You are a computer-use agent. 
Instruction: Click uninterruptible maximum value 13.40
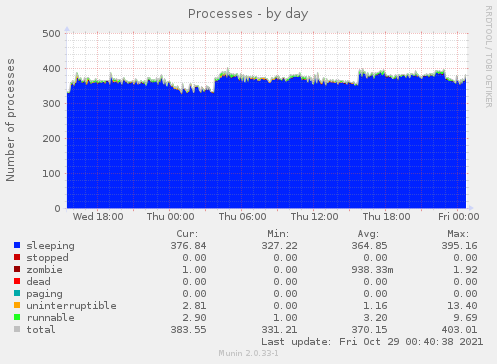coord(462,306)
